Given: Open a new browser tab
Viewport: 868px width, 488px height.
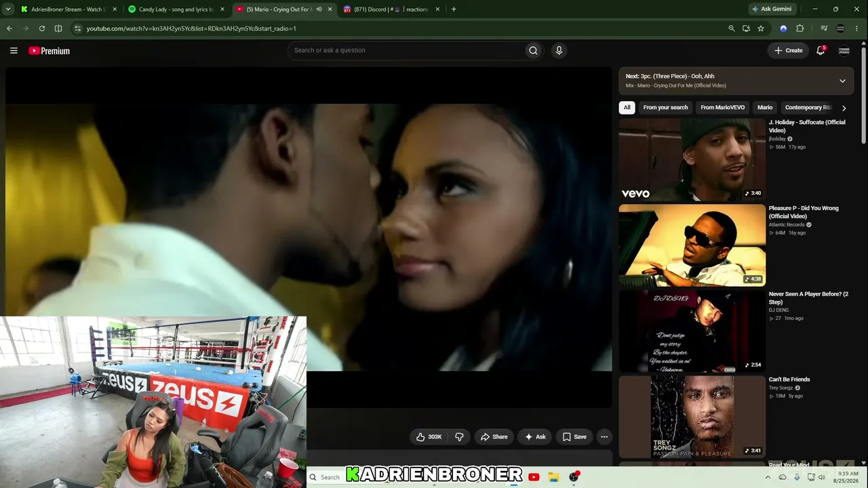Looking at the screenshot, I should (454, 9).
